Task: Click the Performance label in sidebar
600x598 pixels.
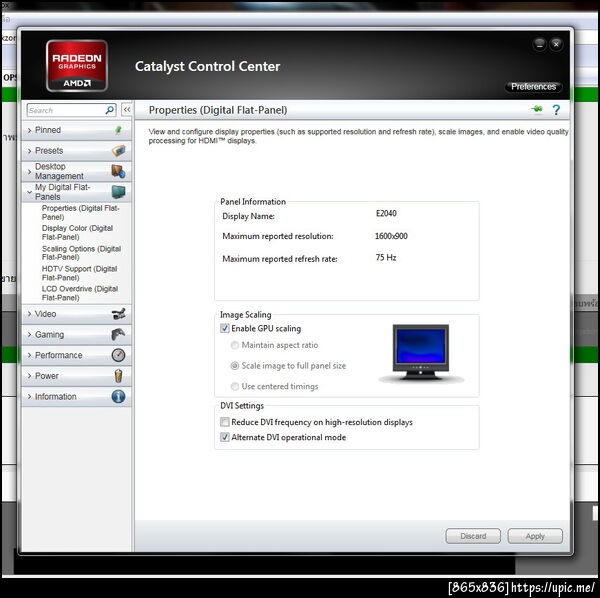Action: point(59,355)
